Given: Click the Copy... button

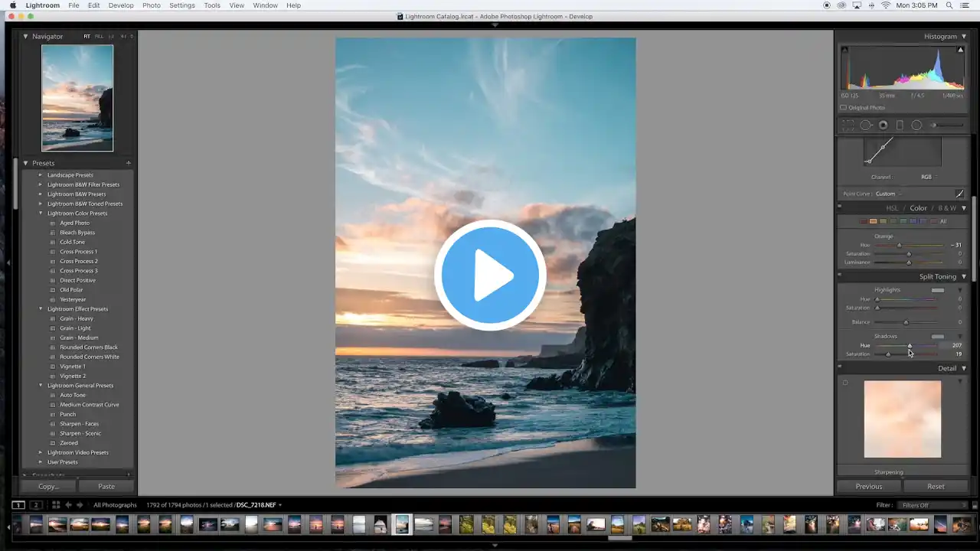Looking at the screenshot, I should 48,486.
